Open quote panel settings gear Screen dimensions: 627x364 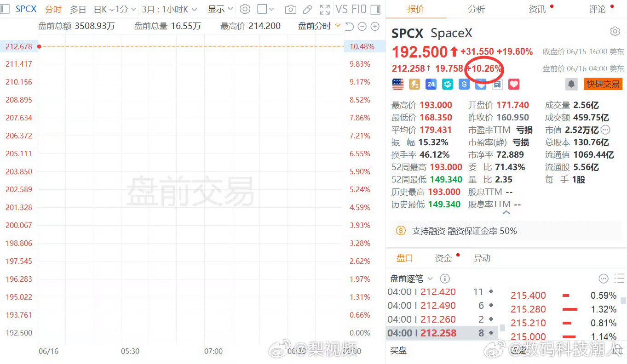(x=615, y=31)
